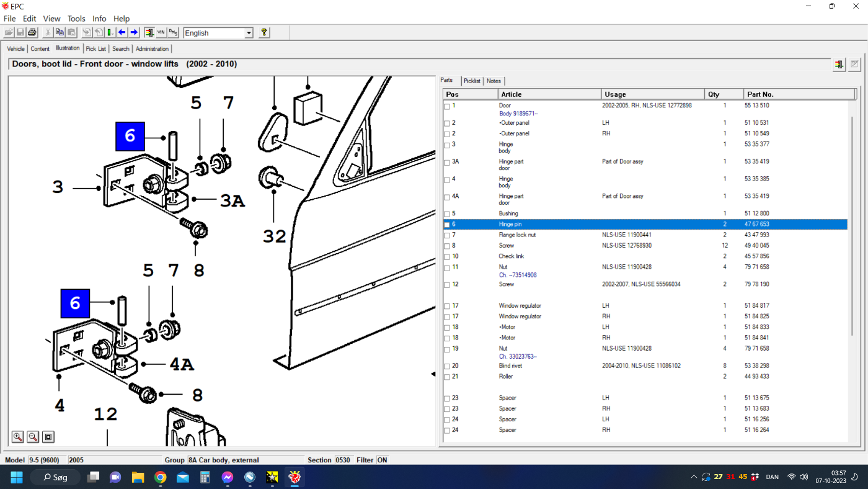Open the View menu
868x489 pixels.
(x=51, y=19)
